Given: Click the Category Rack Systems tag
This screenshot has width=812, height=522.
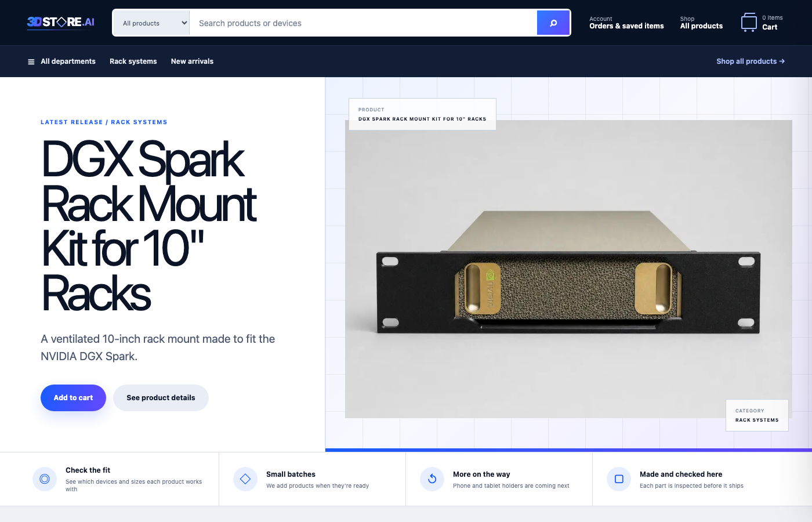Looking at the screenshot, I should pyautogui.click(x=757, y=415).
